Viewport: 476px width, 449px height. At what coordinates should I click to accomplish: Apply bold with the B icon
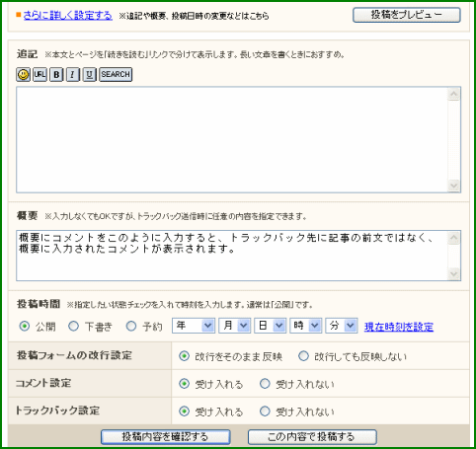pyautogui.click(x=56, y=74)
